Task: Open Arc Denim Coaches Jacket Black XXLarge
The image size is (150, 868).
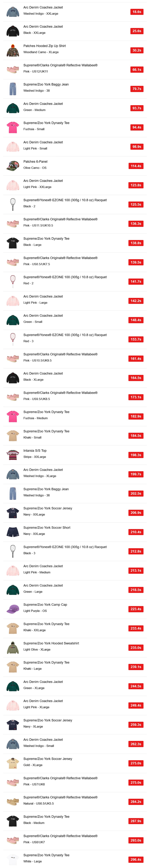Action: [x=75, y=31]
